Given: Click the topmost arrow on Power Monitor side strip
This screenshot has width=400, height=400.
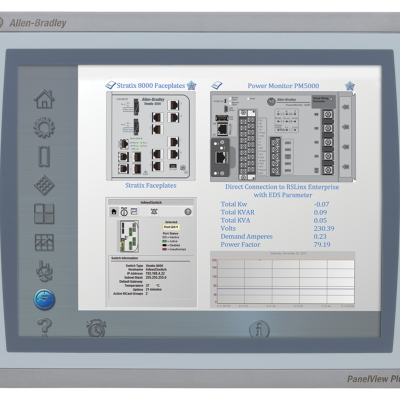Looking at the screenshot, I should [x=346, y=107].
